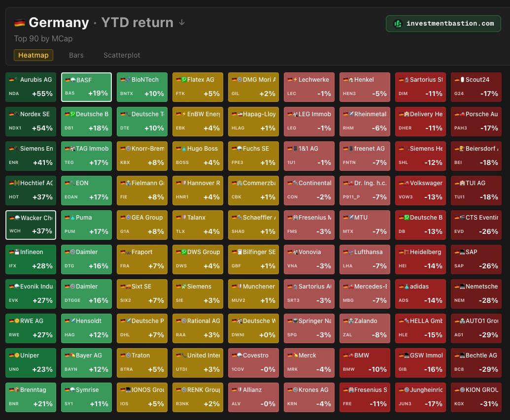The height and width of the screenshot is (420, 510).
Task: Click the Brenntag package icon
Action: [x=17, y=390]
